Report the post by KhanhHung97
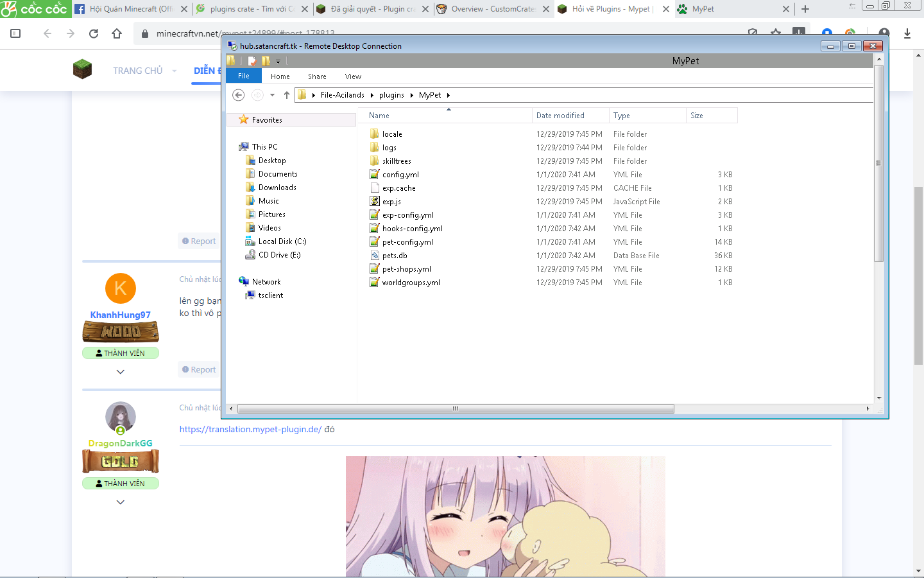The height and width of the screenshot is (578, 924). click(199, 370)
